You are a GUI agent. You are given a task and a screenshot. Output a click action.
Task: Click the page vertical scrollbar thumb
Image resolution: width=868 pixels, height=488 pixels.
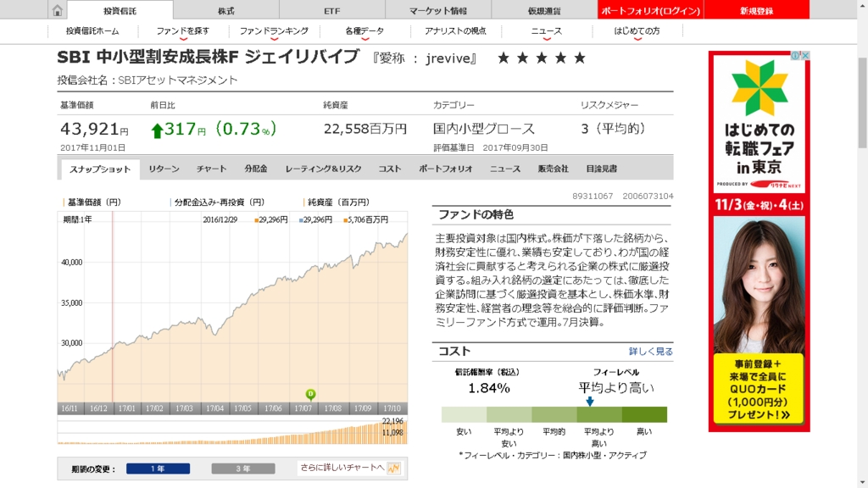point(862,103)
